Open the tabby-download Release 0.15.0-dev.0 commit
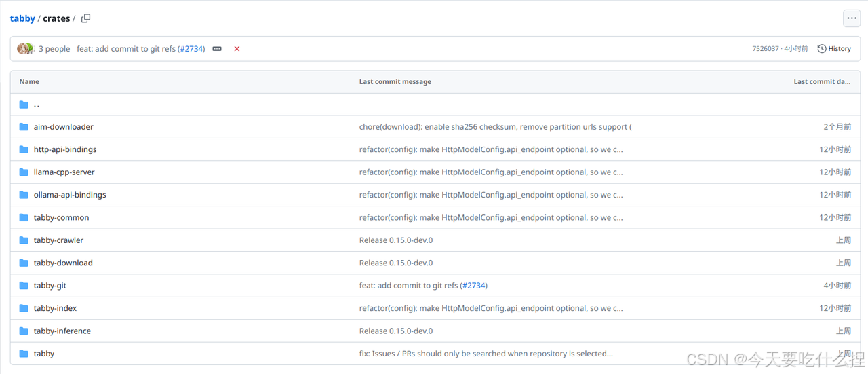 tap(396, 263)
